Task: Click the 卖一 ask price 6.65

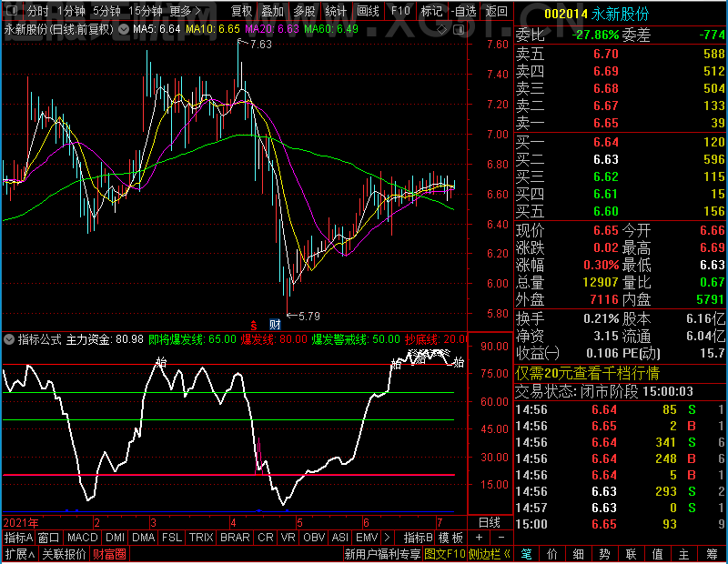Action: coord(606,123)
